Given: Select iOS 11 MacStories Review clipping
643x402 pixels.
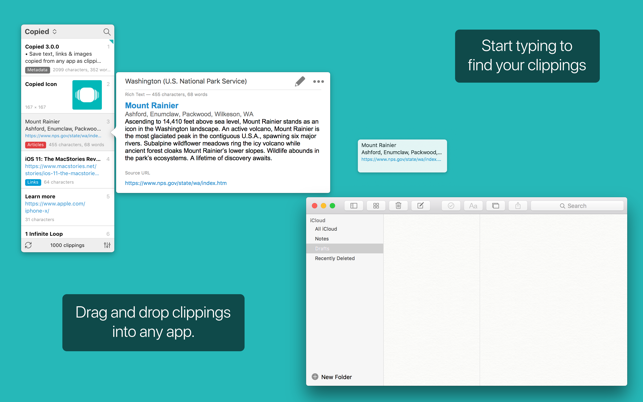Looking at the screenshot, I should pyautogui.click(x=68, y=170).
